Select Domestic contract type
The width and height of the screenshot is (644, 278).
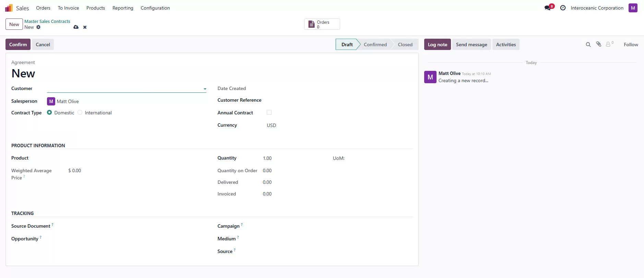(49, 112)
